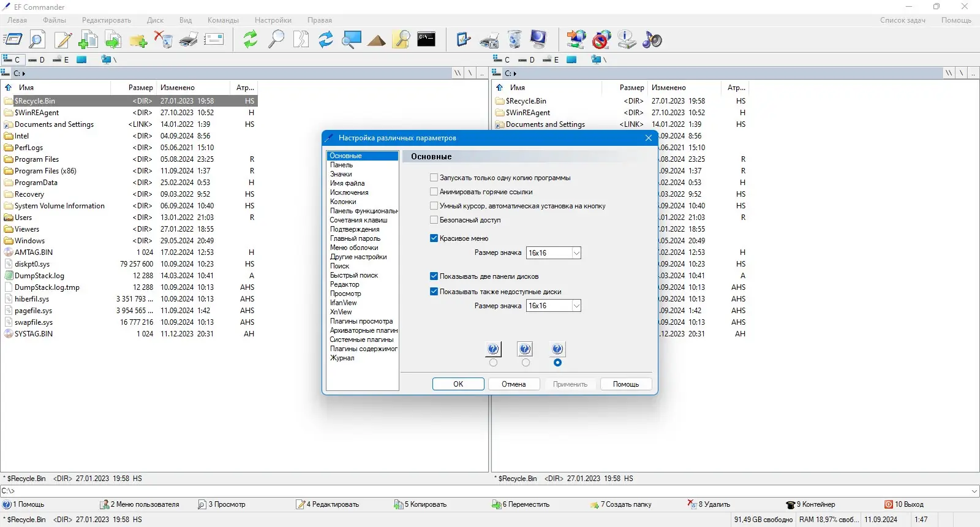Click 7 Создать папку function key
The height and width of the screenshot is (527, 980).
tap(621, 504)
